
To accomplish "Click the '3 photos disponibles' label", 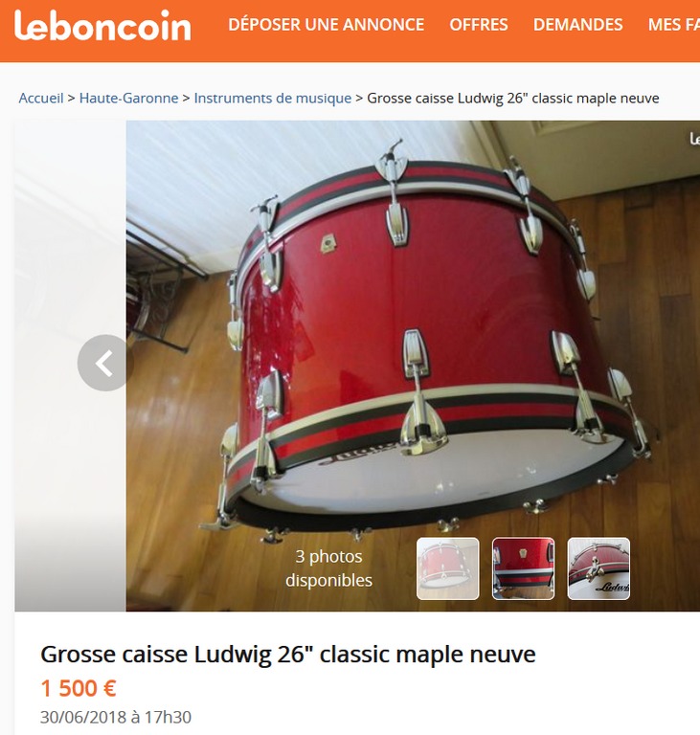I will click(x=328, y=568).
